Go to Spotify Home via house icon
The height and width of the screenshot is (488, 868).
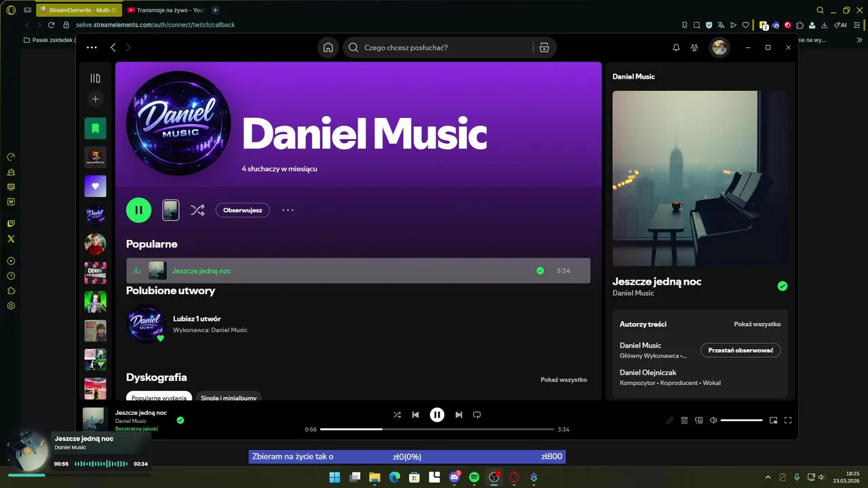(328, 47)
